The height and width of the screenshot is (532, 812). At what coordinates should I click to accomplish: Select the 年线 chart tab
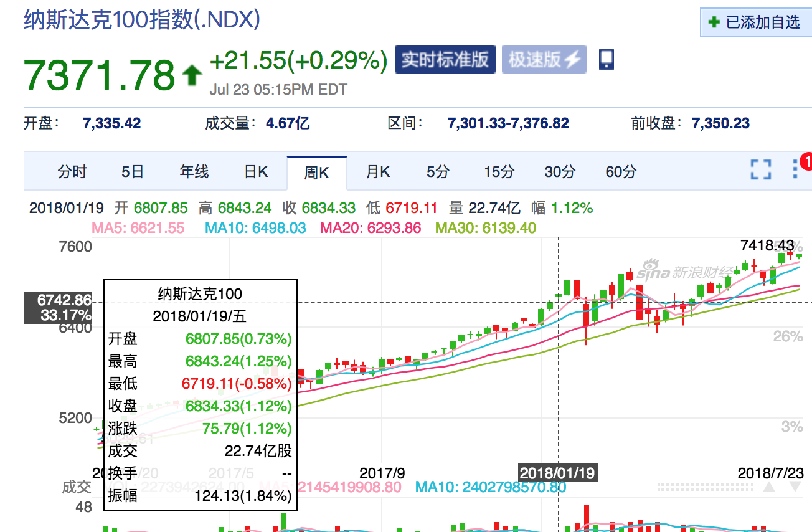(x=194, y=172)
